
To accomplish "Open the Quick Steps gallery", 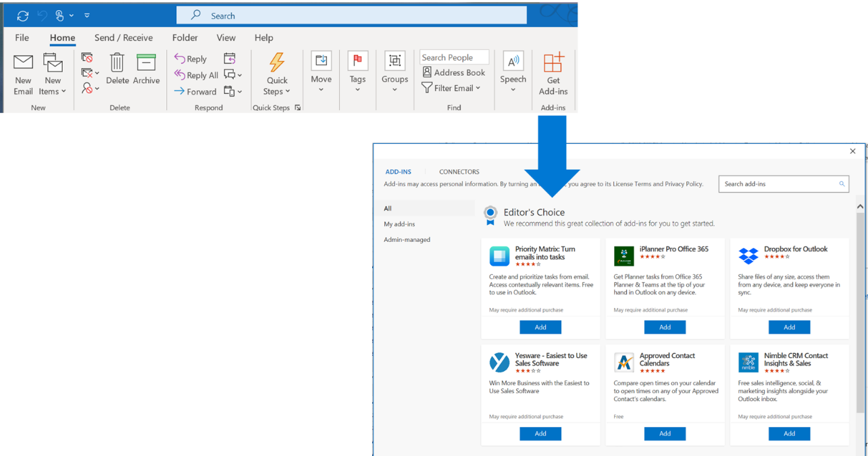I will coord(277,74).
